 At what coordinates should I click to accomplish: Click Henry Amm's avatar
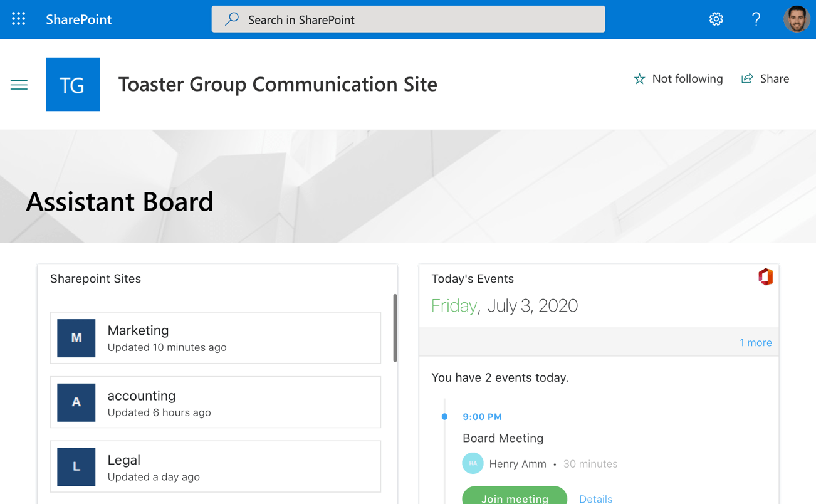coord(473,463)
